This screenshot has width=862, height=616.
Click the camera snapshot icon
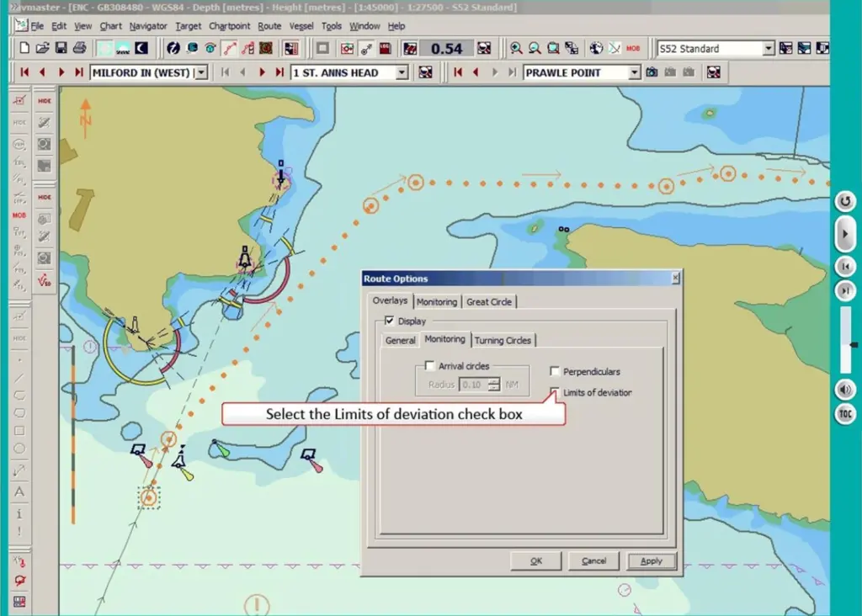click(x=652, y=72)
